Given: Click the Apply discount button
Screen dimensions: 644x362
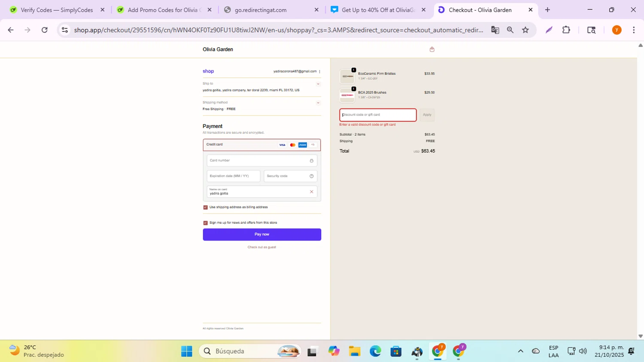Looking at the screenshot, I should 427,115.
